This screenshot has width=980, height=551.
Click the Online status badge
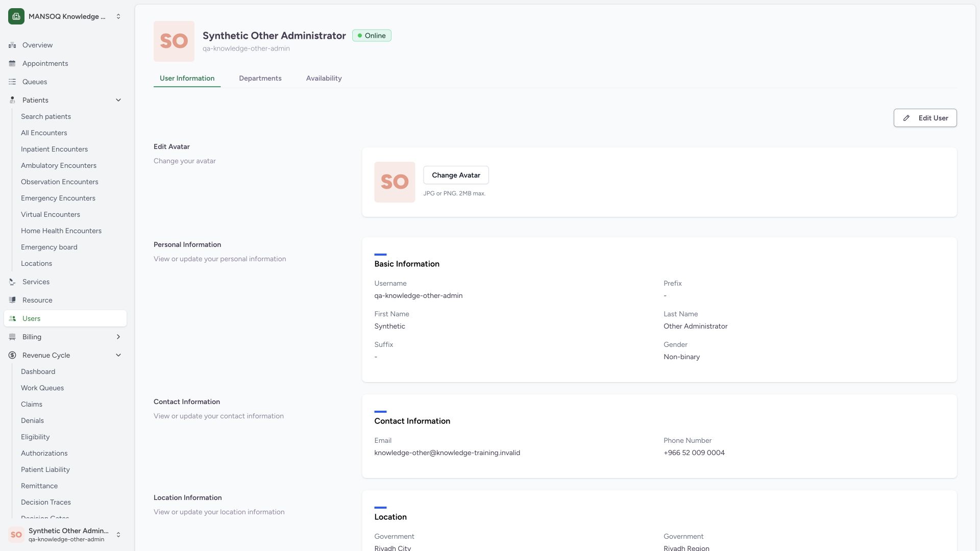click(372, 36)
